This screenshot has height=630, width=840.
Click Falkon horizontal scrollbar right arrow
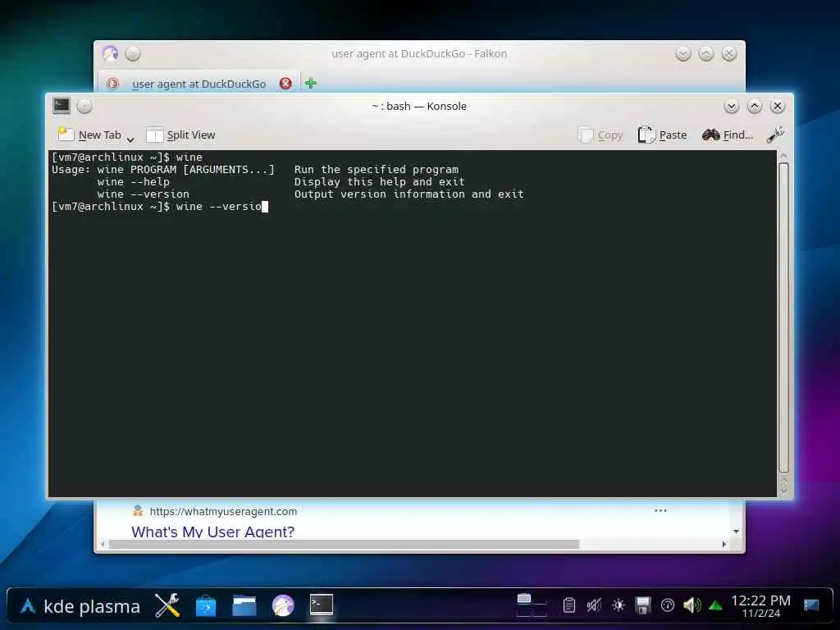[x=724, y=545]
